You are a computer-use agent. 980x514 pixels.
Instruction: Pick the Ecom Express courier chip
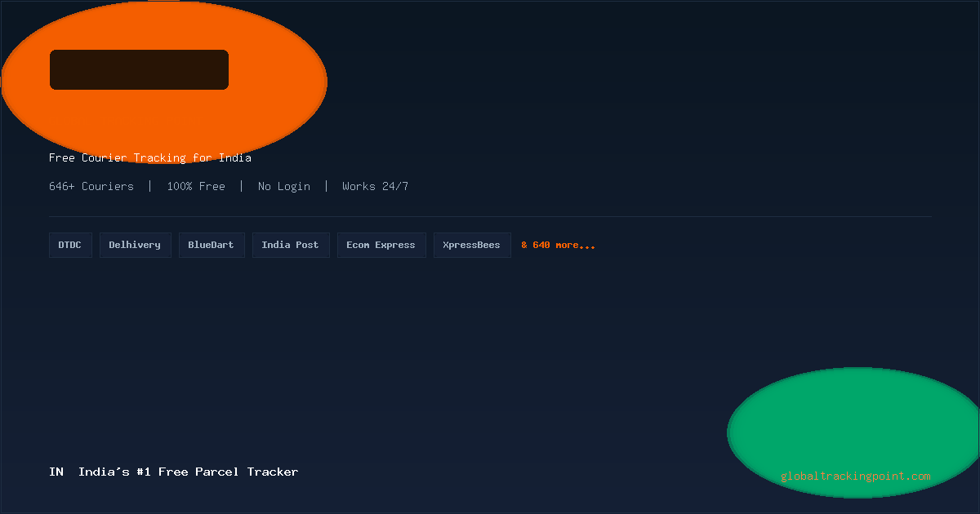(x=381, y=245)
